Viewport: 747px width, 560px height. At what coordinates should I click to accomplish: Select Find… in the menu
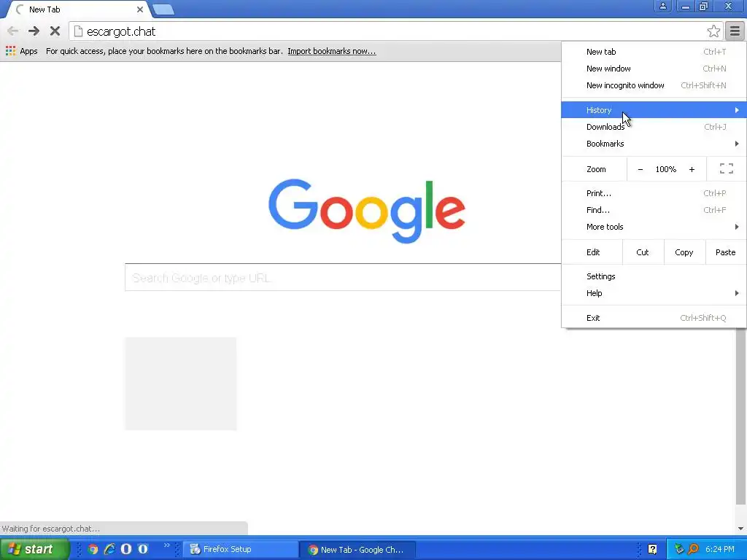pos(654,210)
